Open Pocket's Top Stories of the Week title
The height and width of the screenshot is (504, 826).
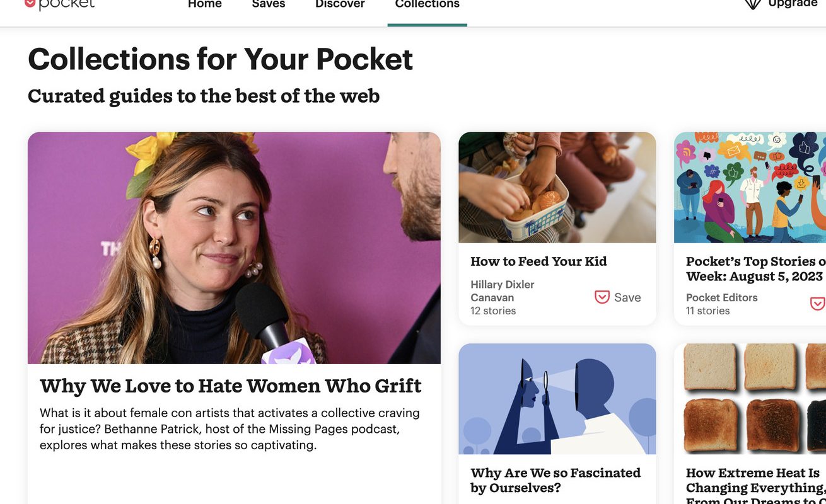tap(755, 269)
